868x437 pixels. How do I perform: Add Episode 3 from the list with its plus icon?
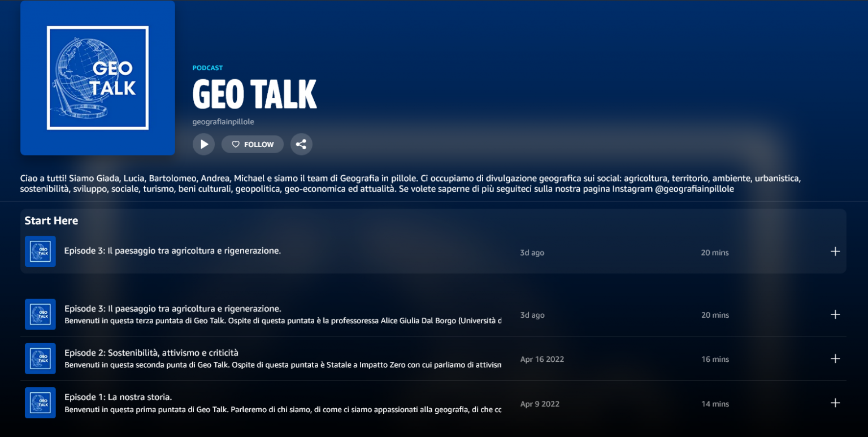835,314
